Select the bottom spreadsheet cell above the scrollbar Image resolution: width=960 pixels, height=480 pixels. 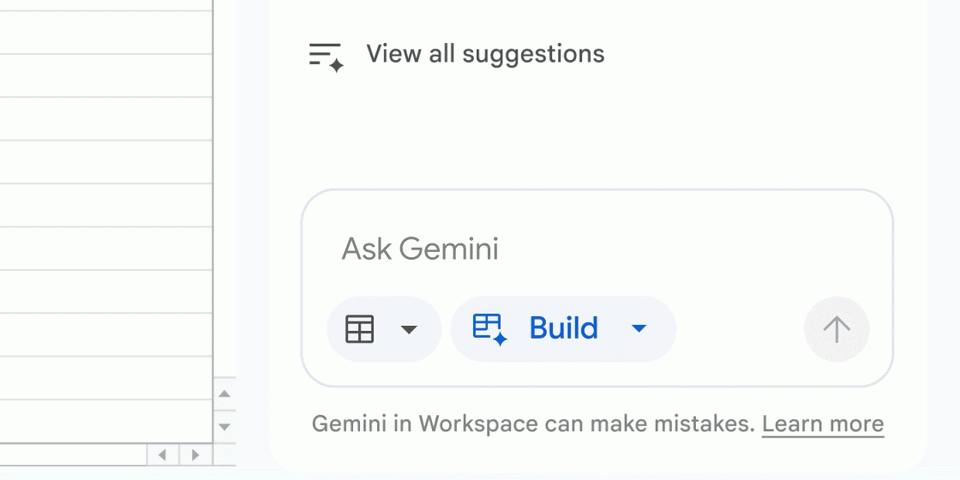point(105,421)
